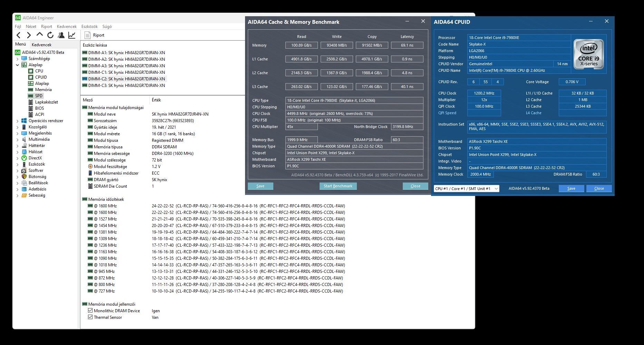Expand the Megjelenítés tree node
The width and height of the screenshot is (644, 345).
click(x=18, y=134)
